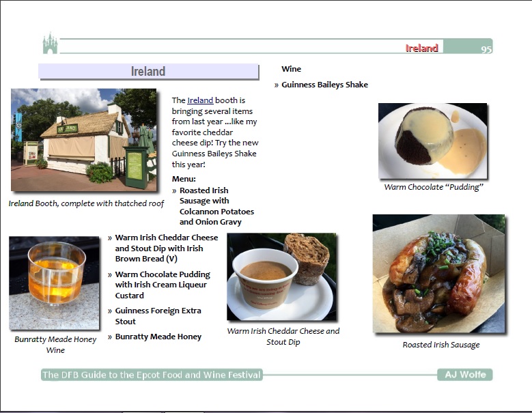Select the Ireland section heading banner
This screenshot has width=532, height=413.
148,72
